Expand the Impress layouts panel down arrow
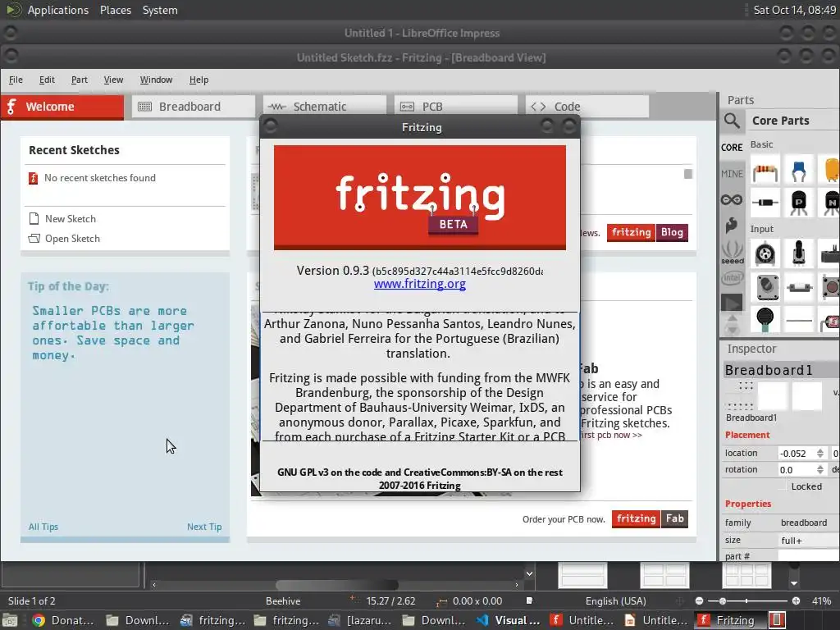This screenshot has height=630, width=840. [794, 583]
